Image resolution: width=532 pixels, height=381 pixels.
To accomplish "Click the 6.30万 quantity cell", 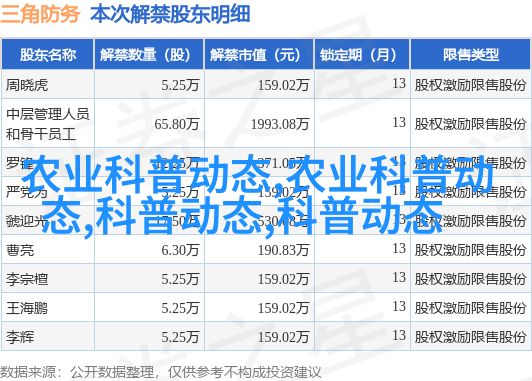I will point(180,250).
